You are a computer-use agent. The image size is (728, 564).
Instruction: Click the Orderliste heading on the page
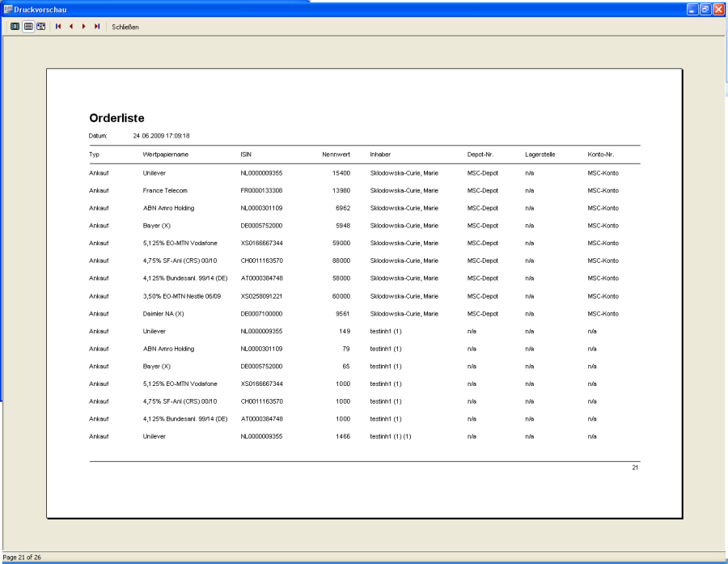tap(116, 118)
